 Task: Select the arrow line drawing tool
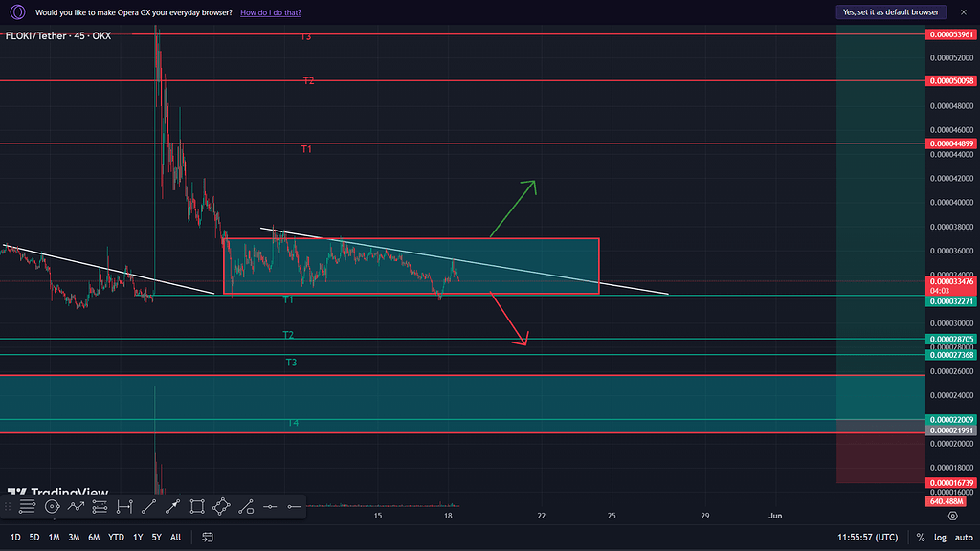point(172,506)
